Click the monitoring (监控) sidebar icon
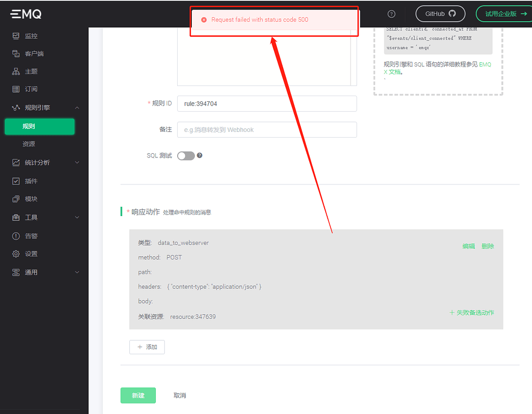The width and height of the screenshot is (532, 414). (x=16, y=36)
